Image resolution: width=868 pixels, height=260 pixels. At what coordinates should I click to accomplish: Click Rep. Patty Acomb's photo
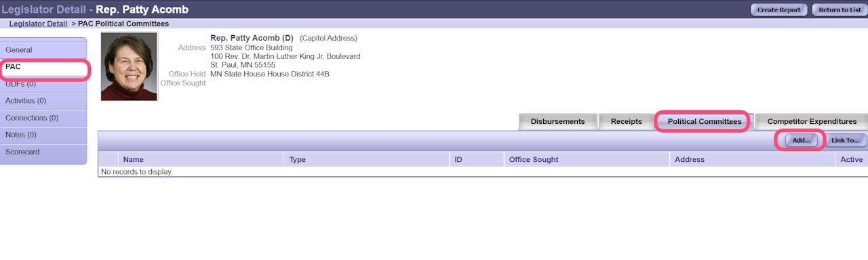pos(129,67)
